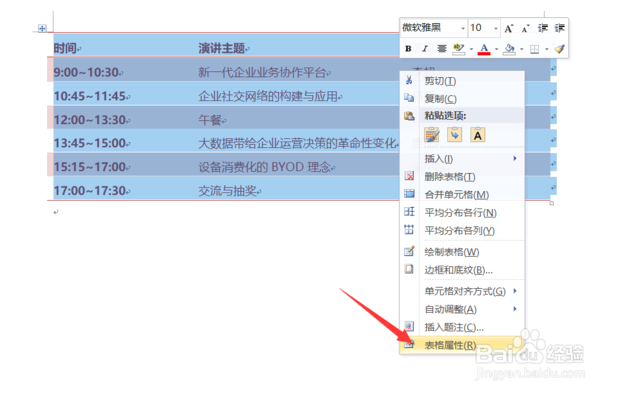Click the decrease indent icon
This screenshot has height=395, width=620.
point(542,28)
